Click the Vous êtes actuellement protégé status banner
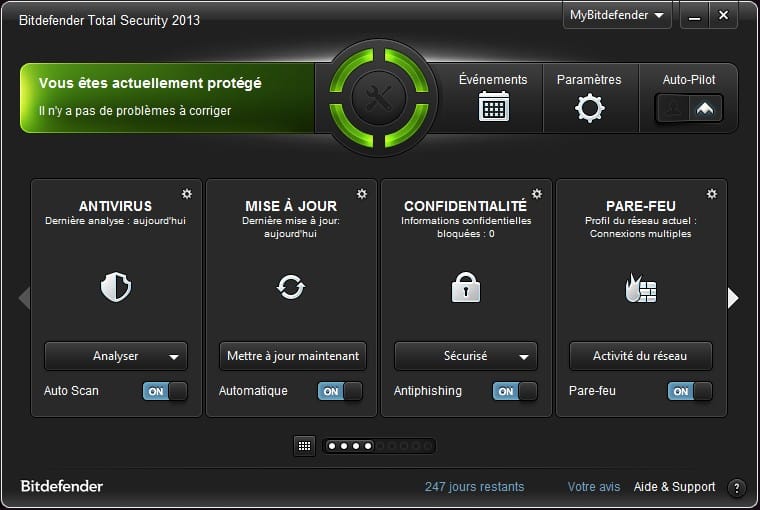 tap(167, 97)
